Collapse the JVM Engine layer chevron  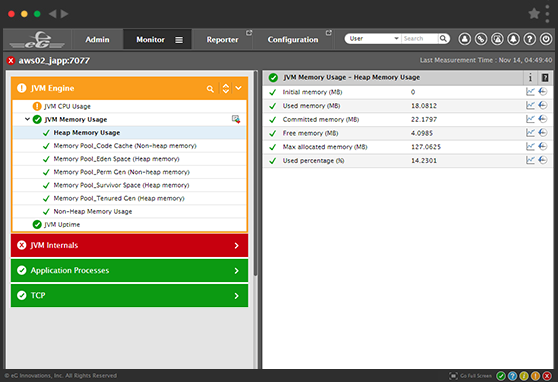click(238, 88)
